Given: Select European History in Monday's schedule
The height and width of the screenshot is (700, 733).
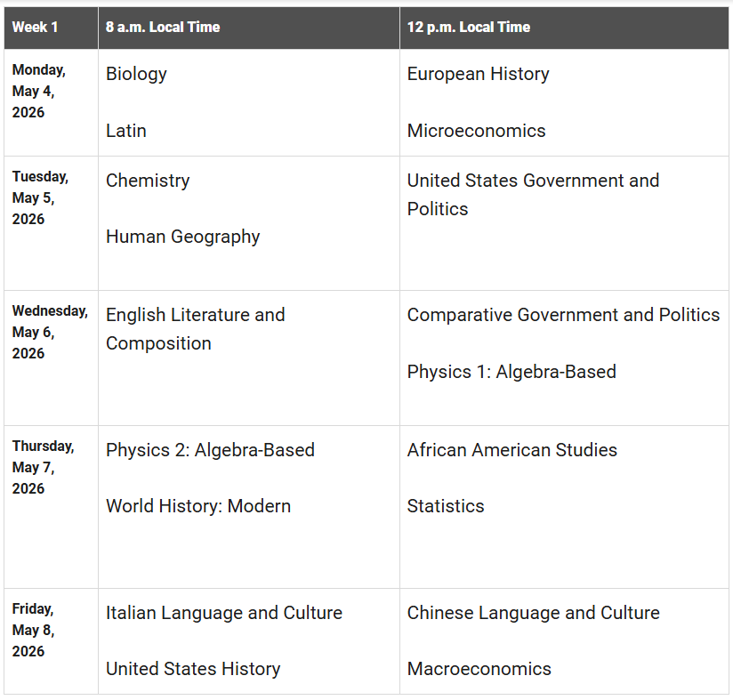Looking at the screenshot, I should coord(478,74).
